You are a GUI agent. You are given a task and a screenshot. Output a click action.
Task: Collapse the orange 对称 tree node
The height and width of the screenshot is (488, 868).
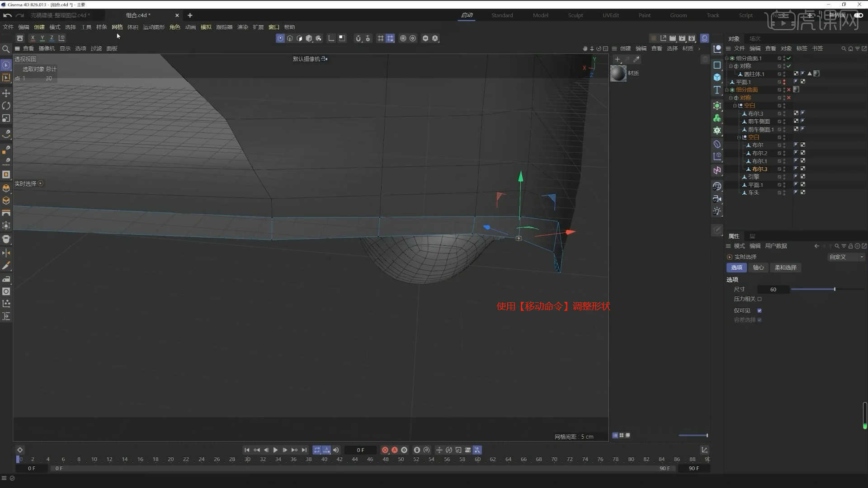[x=731, y=98]
